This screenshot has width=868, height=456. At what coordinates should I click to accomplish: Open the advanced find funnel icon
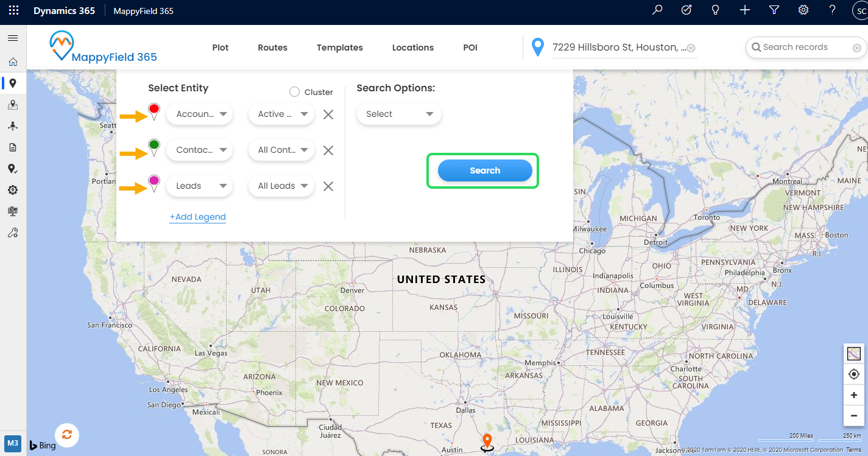[x=774, y=10]
